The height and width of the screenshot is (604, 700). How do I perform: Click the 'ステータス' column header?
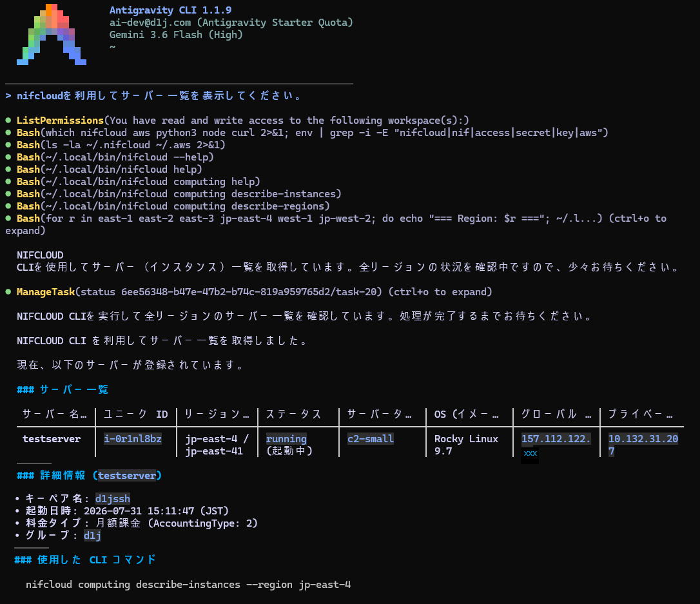click(x=293, y=414)
